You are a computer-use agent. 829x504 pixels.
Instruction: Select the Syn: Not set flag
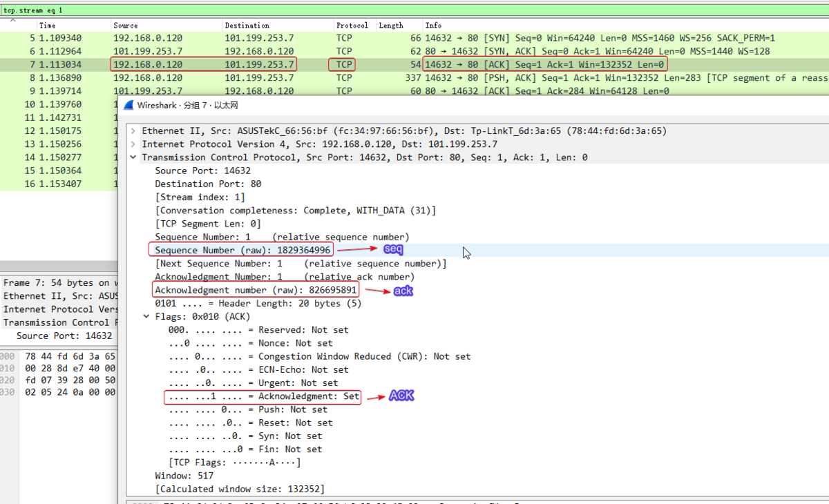[245, 436]
